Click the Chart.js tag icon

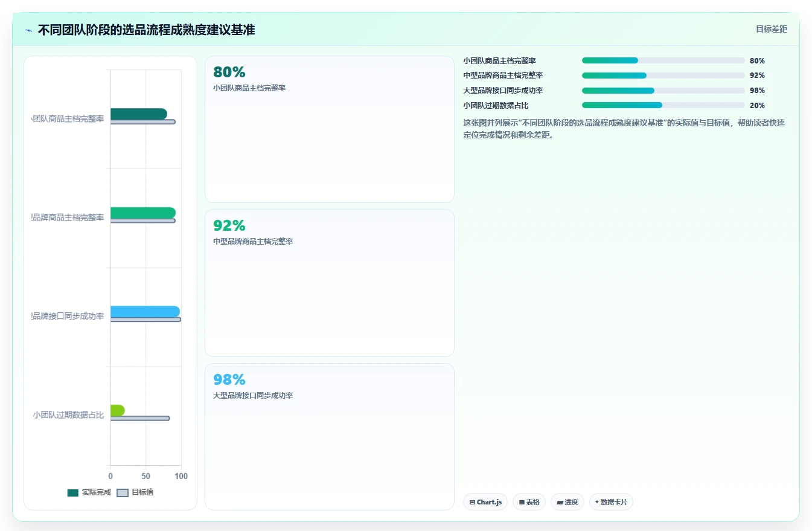tap(472, 502)
